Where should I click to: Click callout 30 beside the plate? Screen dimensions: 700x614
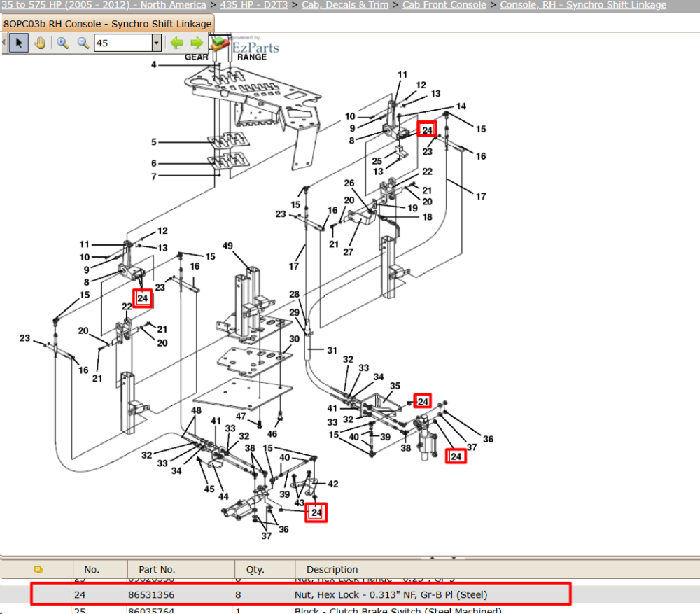tap(294, 339)
